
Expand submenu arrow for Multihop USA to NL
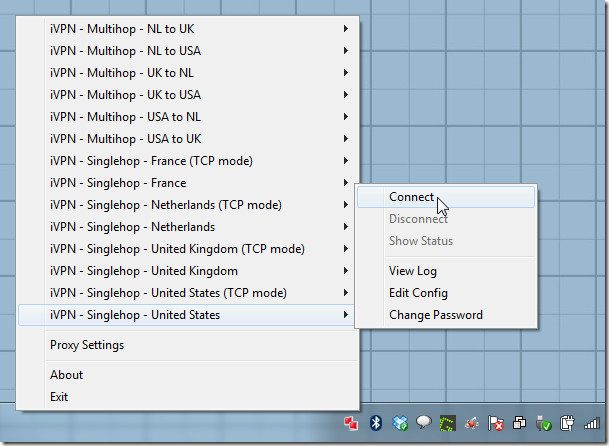coord(345,117)
